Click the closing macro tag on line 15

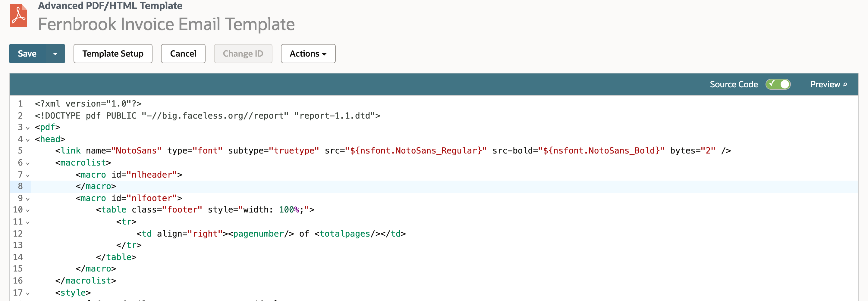pyautogui.click(x=96, y=269)
